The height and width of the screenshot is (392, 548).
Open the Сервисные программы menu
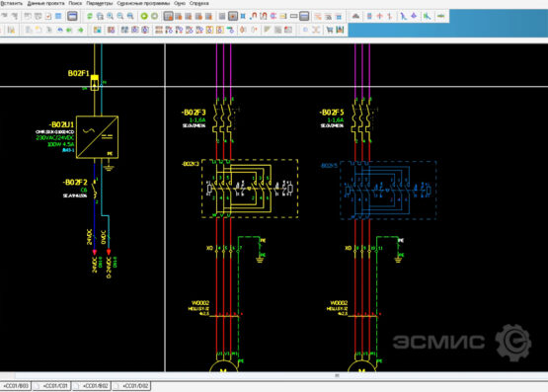click(x=143, y=3)
